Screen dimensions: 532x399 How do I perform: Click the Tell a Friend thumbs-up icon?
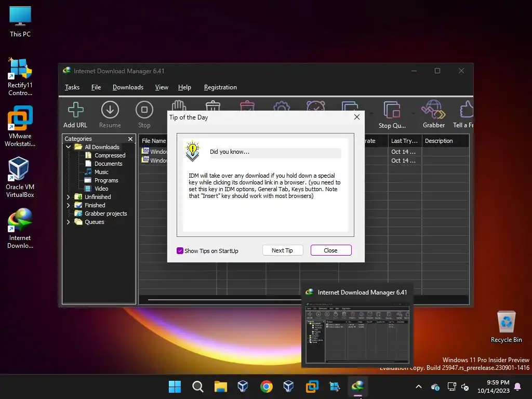(x=467, y=110)
